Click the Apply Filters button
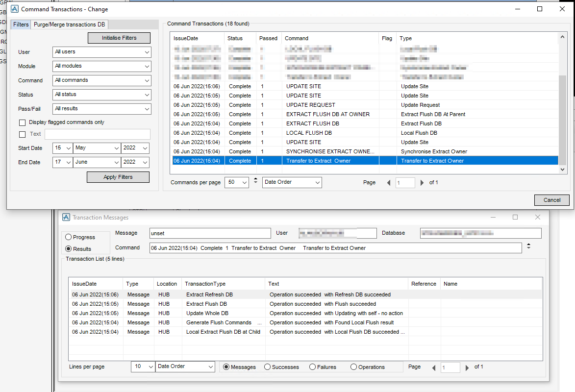 (118, 177)
